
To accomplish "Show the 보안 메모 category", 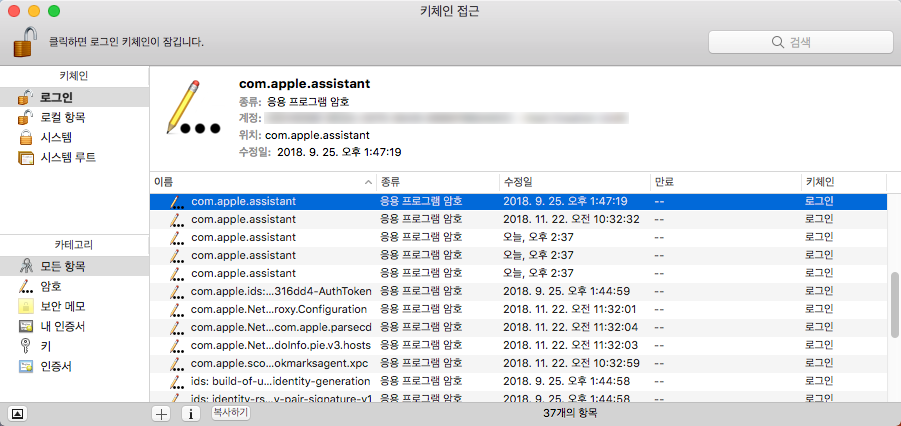I will tap(62, 306).
